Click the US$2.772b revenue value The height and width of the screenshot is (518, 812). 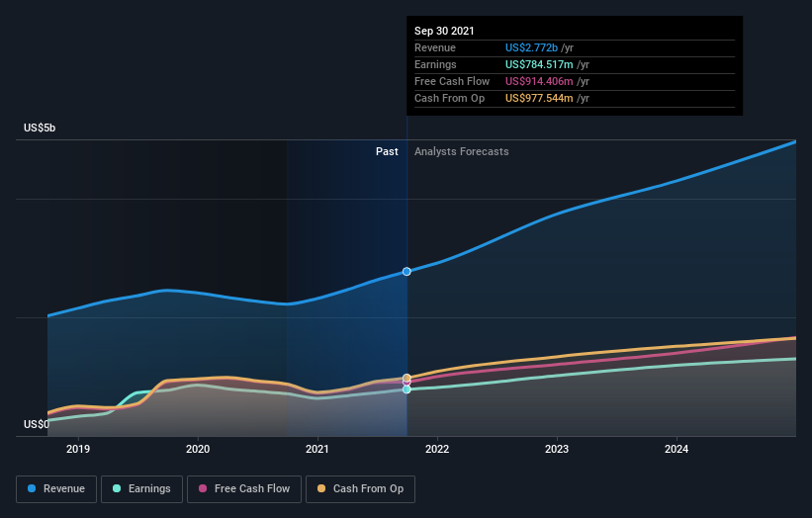tap(531, 47)
